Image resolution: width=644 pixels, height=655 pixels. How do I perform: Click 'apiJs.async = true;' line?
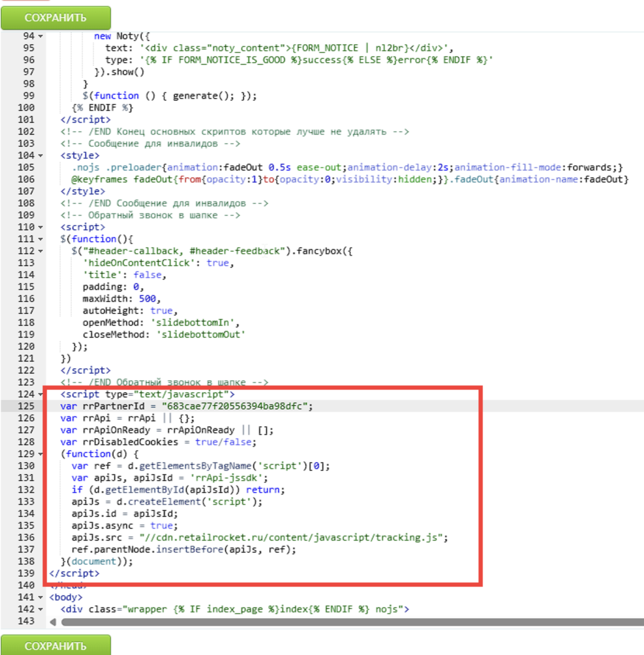(125, 525)
